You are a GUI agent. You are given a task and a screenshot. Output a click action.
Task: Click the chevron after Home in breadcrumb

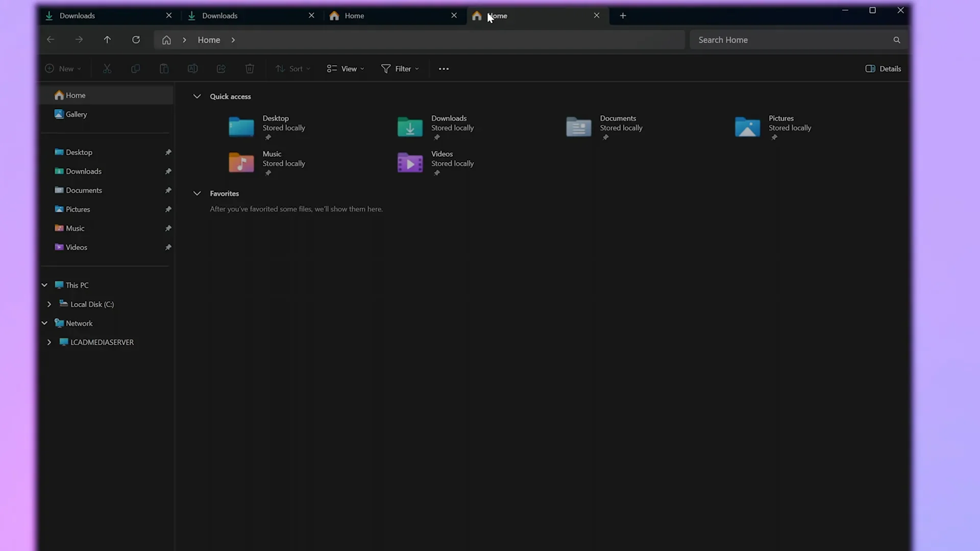[233, 40]
